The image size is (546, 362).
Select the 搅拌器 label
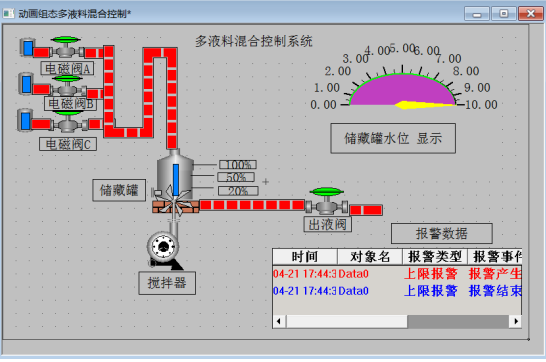[x=167, y=283]
